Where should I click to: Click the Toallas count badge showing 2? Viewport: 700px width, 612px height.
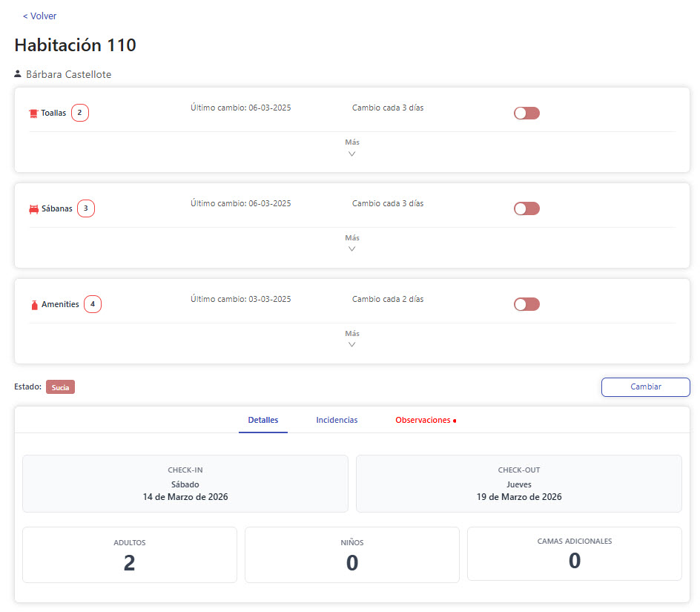pos(80,113)
